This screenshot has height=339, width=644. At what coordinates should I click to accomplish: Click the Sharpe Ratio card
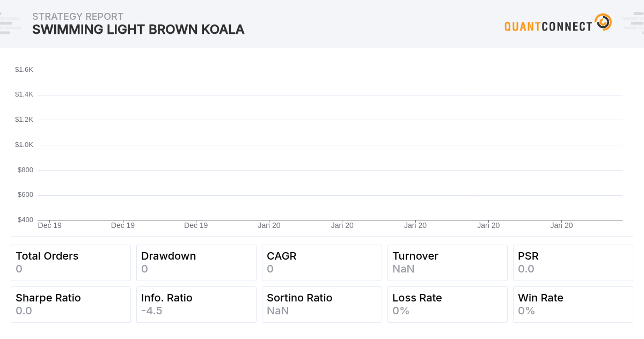click(x=71, y=305)
